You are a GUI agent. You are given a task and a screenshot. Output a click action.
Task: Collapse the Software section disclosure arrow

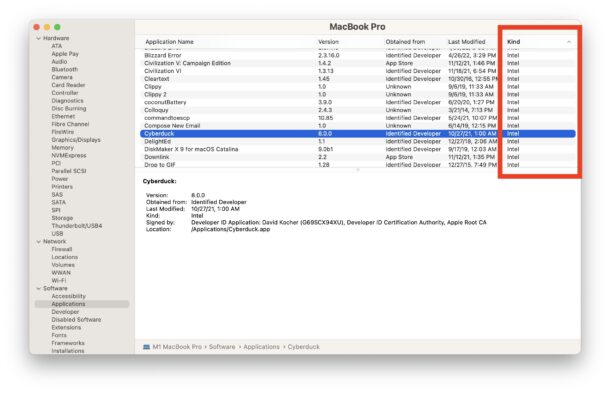point(39,288)
